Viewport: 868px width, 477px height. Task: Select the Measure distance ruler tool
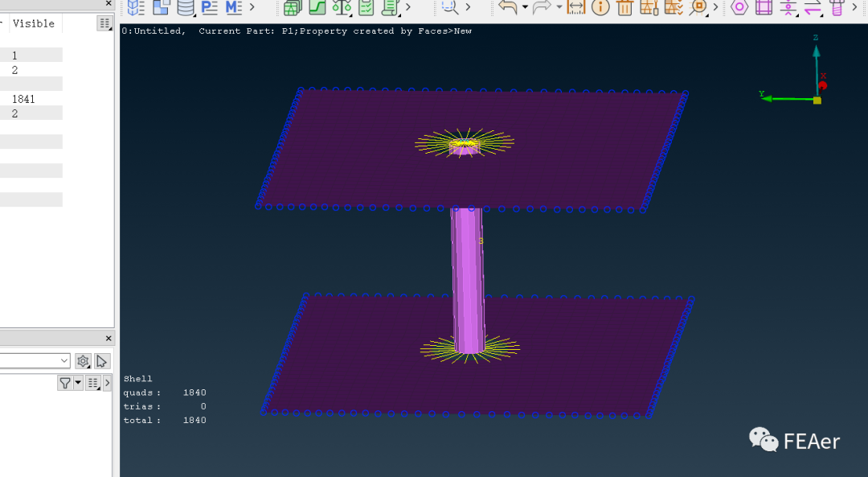(x=575, y=7)
